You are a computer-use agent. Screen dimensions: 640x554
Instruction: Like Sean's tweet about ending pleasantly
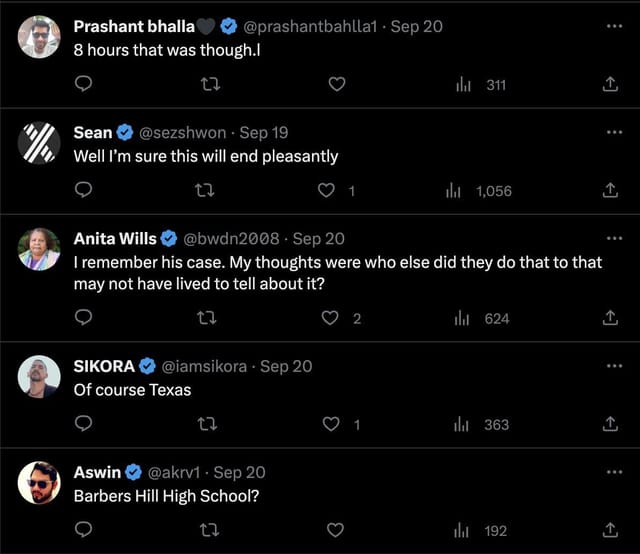325,191
